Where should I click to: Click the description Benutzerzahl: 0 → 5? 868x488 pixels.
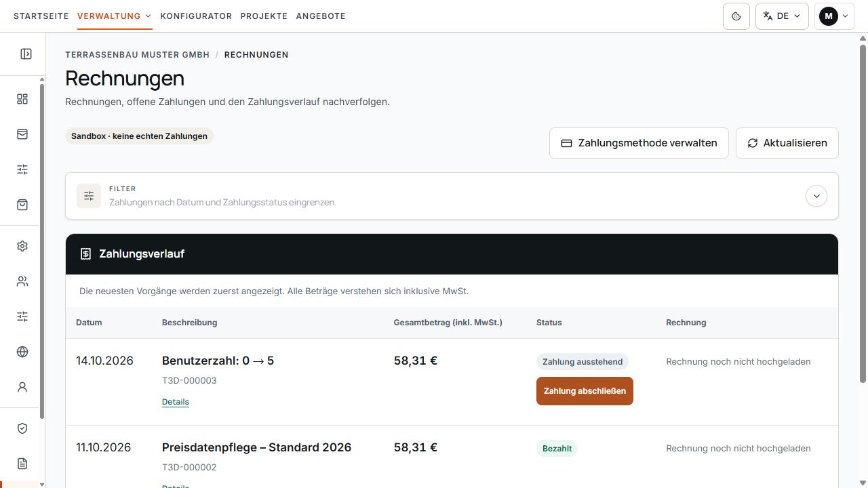click(218, 361)
